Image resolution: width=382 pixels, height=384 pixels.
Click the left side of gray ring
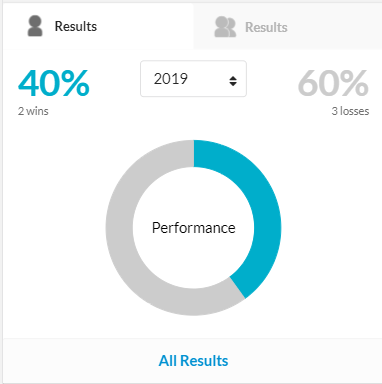[x=119, y=228]
